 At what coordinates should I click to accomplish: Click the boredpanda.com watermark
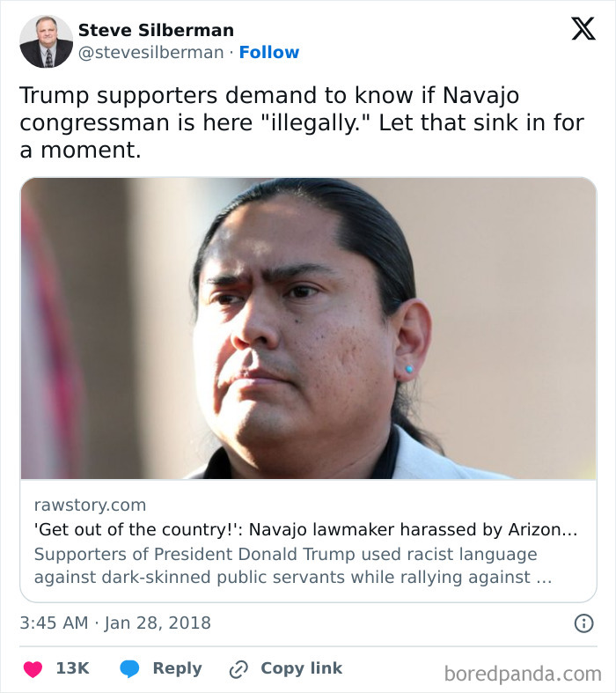(x=523, y=674)
